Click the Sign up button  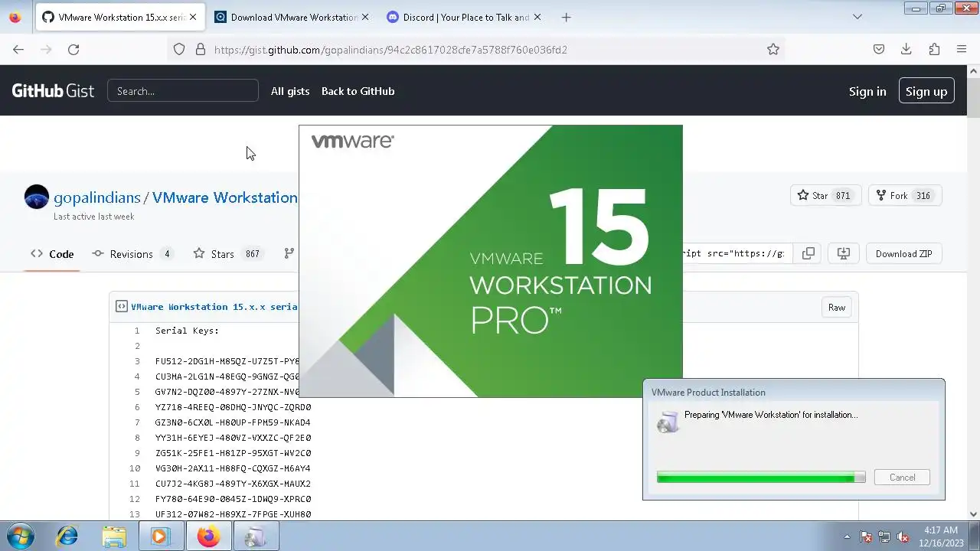click(x=926, y=91)
